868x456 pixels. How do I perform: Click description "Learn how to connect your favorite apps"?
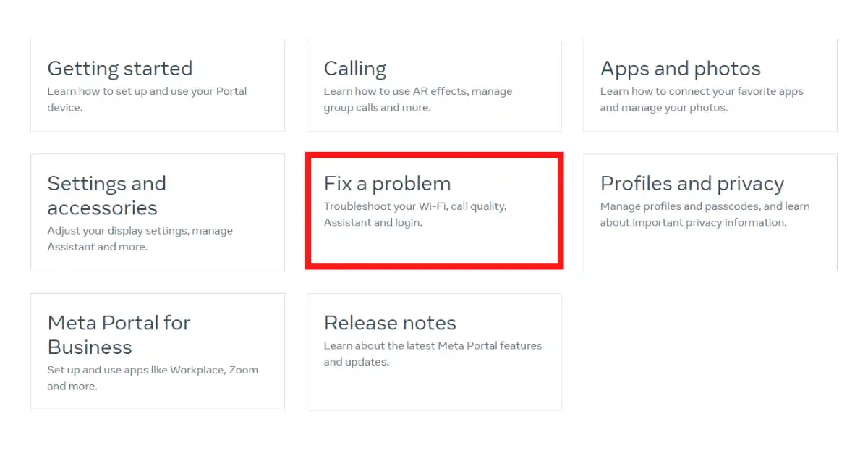point(702,91)
